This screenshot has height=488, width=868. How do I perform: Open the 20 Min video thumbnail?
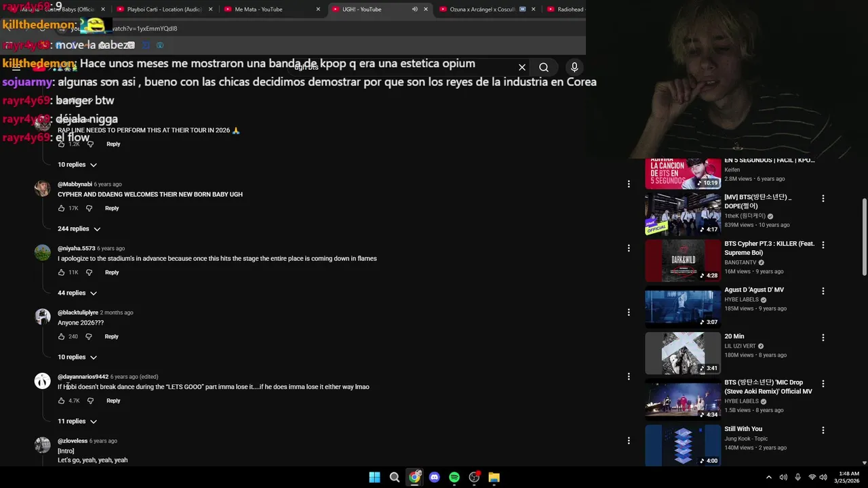[x=683, y=353]
